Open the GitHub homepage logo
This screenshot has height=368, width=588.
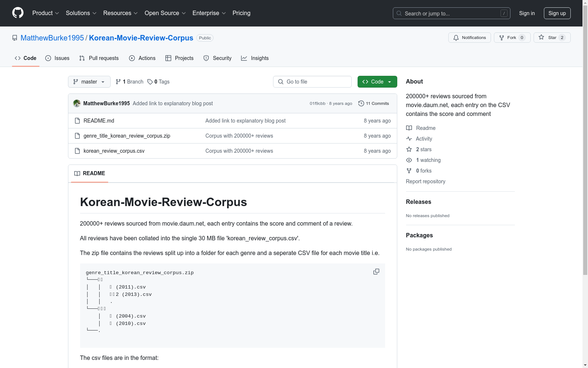point(18,13)
